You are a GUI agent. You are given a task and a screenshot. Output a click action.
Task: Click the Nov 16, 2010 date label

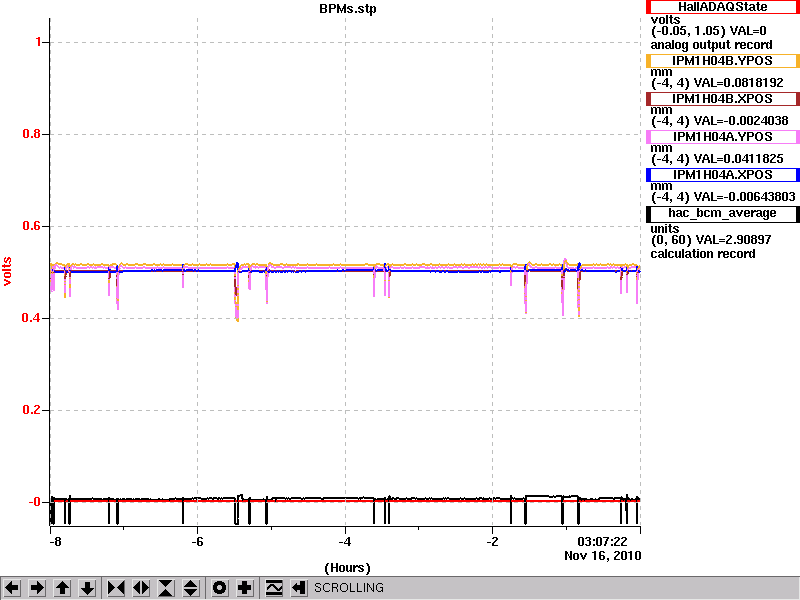coord(603,556)
